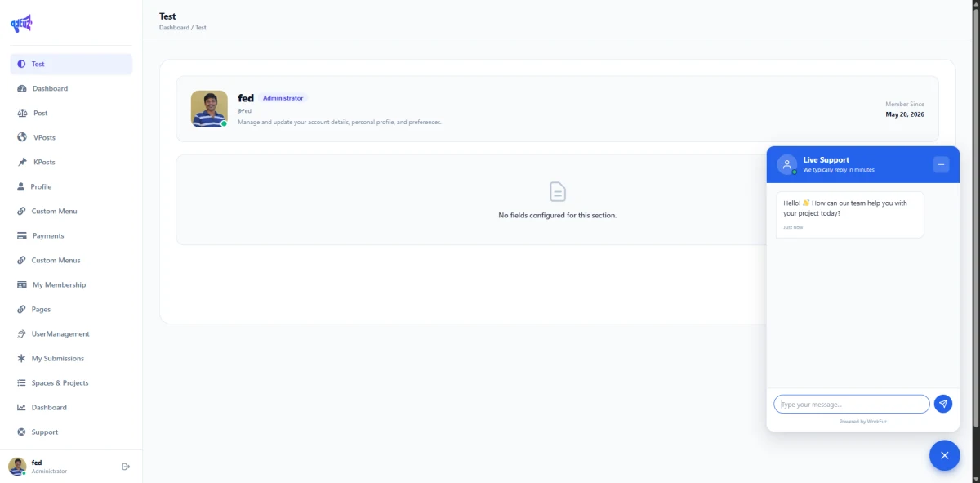Click the Live Support agent avatar icon
The width and height of the screenshot is (980, 483).
[x=786, y=164]
